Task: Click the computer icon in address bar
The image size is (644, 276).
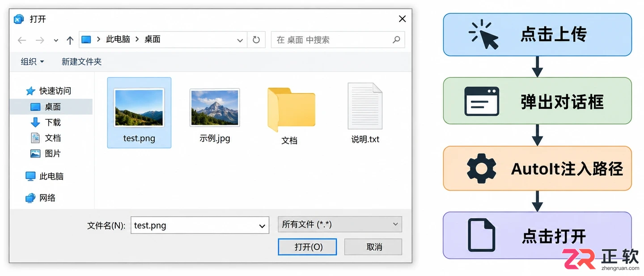Action: pyautogui.click(x=86, y=39)
